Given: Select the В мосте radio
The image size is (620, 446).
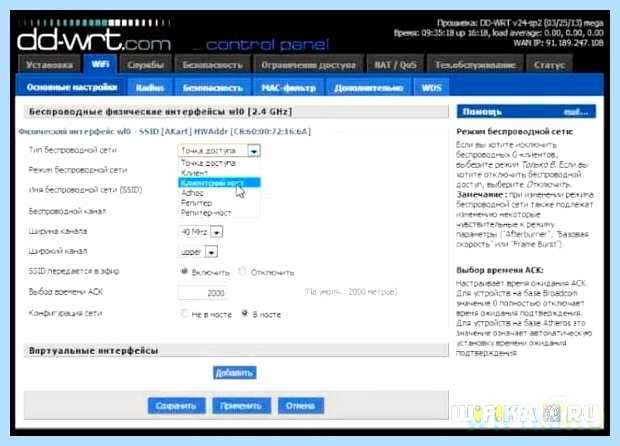Looking at the screenshot, I should click(245, 314).
